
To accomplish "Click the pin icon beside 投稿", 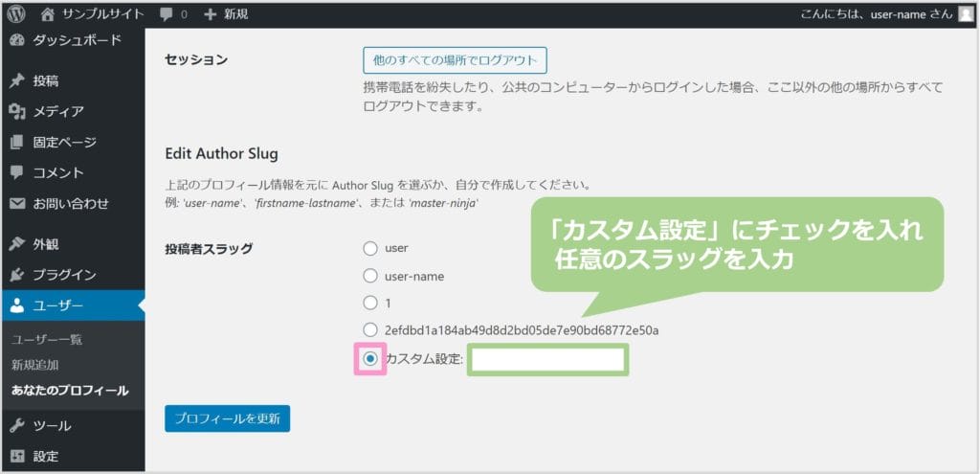I will pos(16,80).
